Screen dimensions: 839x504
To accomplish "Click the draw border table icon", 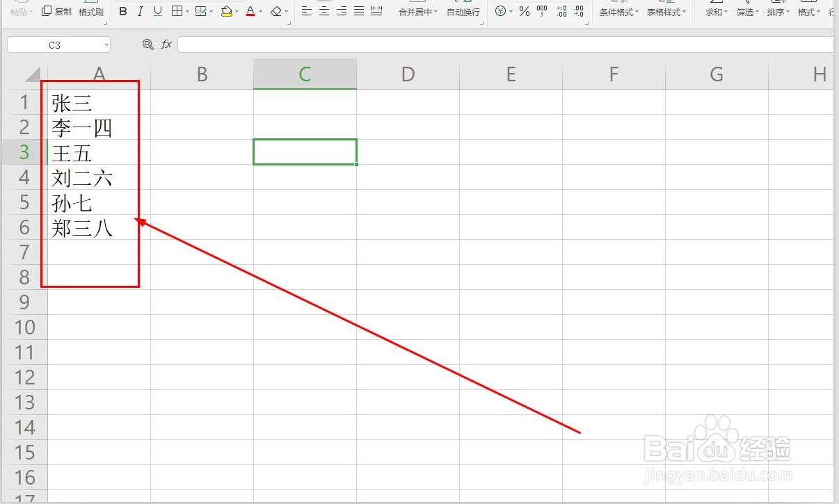I will coord(200,11).
